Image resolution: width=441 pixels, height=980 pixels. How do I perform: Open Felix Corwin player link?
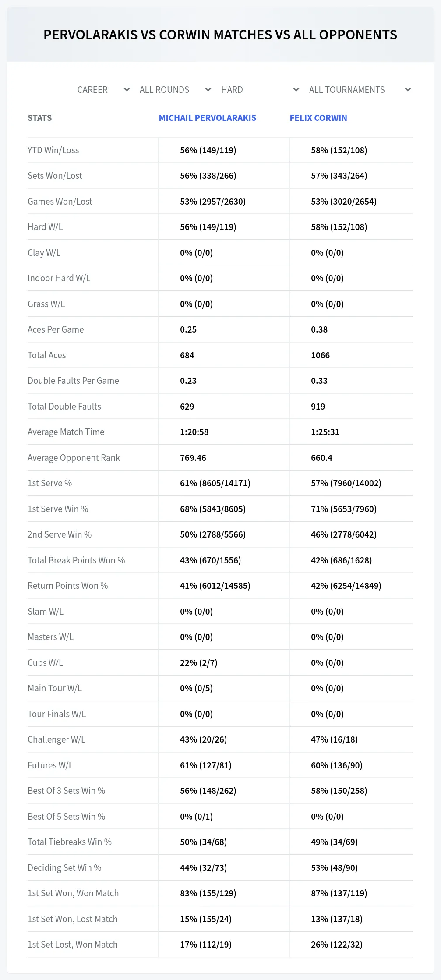[x=318, y=118]
